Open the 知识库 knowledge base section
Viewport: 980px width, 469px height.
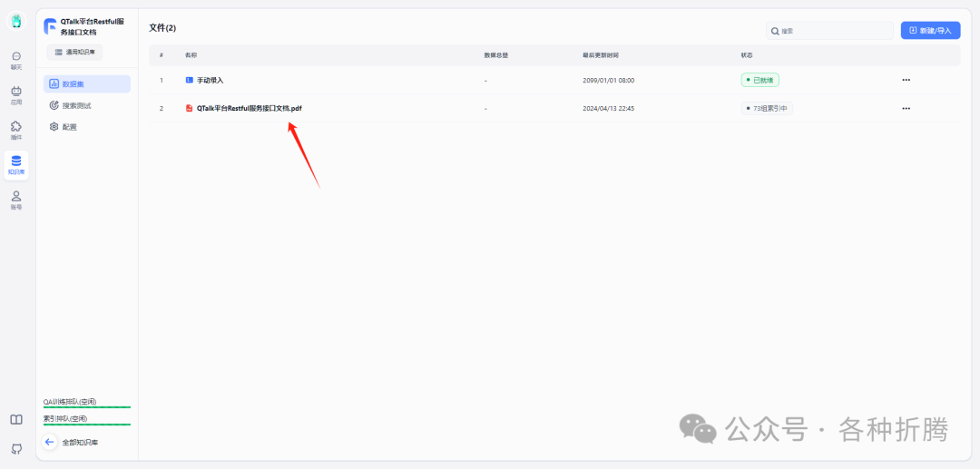(16, 165)
